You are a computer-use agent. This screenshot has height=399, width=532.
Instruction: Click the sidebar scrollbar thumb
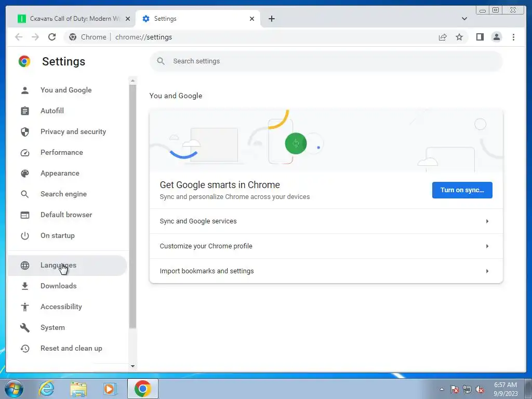tap(132, 206)
